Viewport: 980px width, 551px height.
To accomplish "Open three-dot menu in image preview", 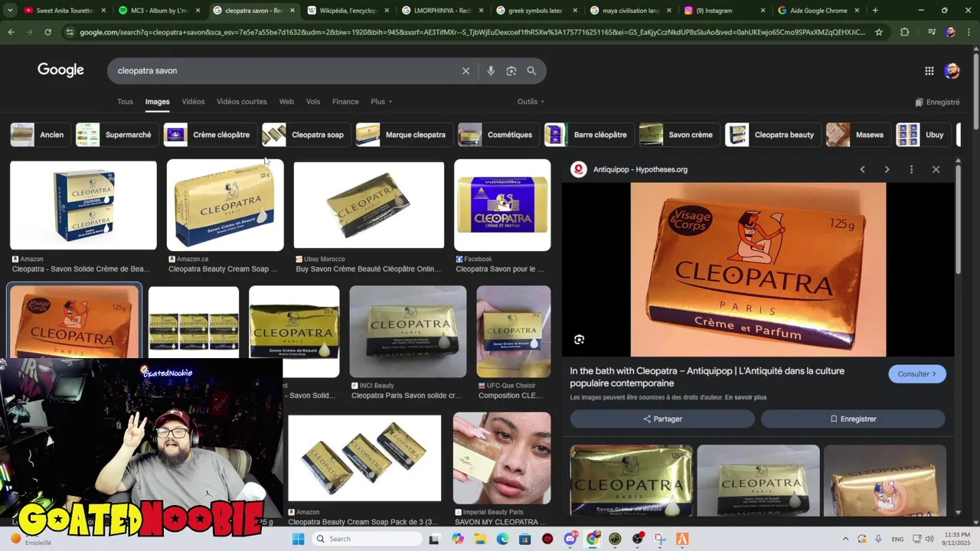I will coord(911,169).
